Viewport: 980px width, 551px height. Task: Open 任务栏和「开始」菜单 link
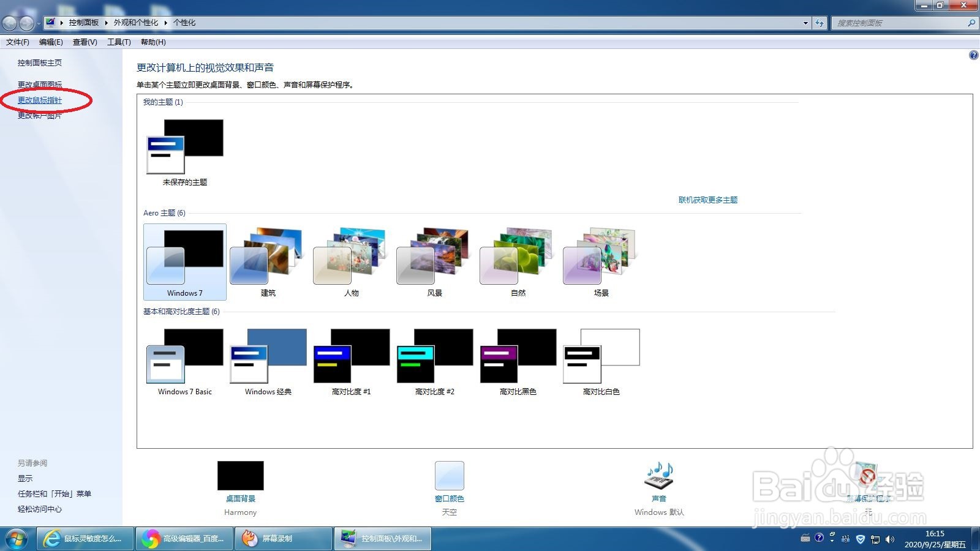tap(55, 494)
